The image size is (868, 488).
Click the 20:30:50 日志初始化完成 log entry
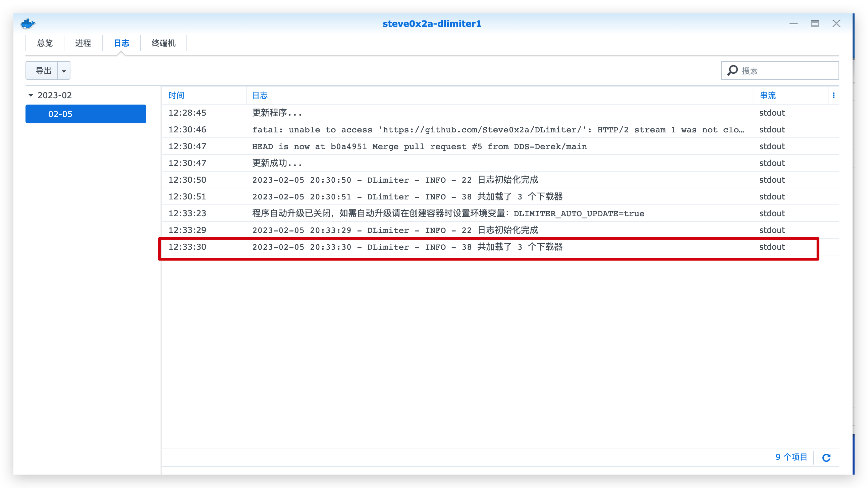coord(500,180)
